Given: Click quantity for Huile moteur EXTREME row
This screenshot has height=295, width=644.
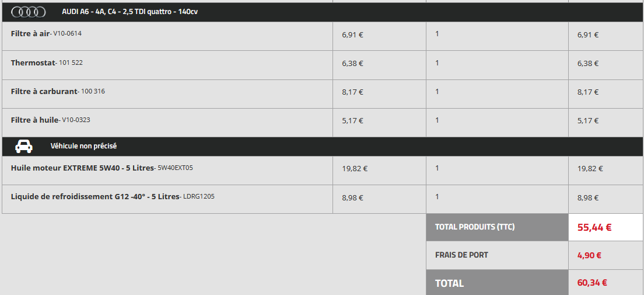Looking at the screenshot, I should pos(437,168).
